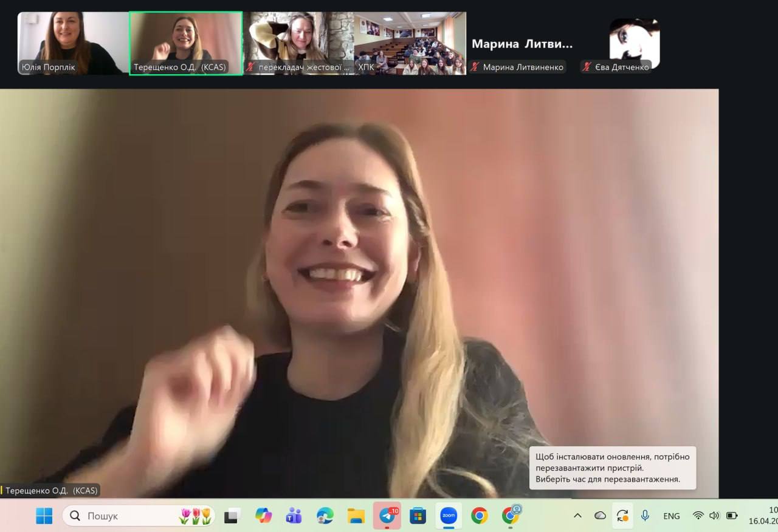The height and width of the screenshot is (532, 778).
Task: Open Task View from the taskbar
Action: click(232, 516)
